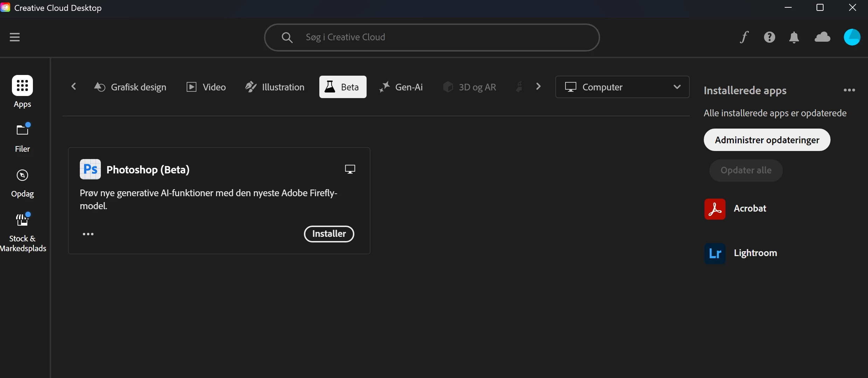Maximize the Creative Cloud window
Viewport: 868px width, 378px height.
coord(820,7)
